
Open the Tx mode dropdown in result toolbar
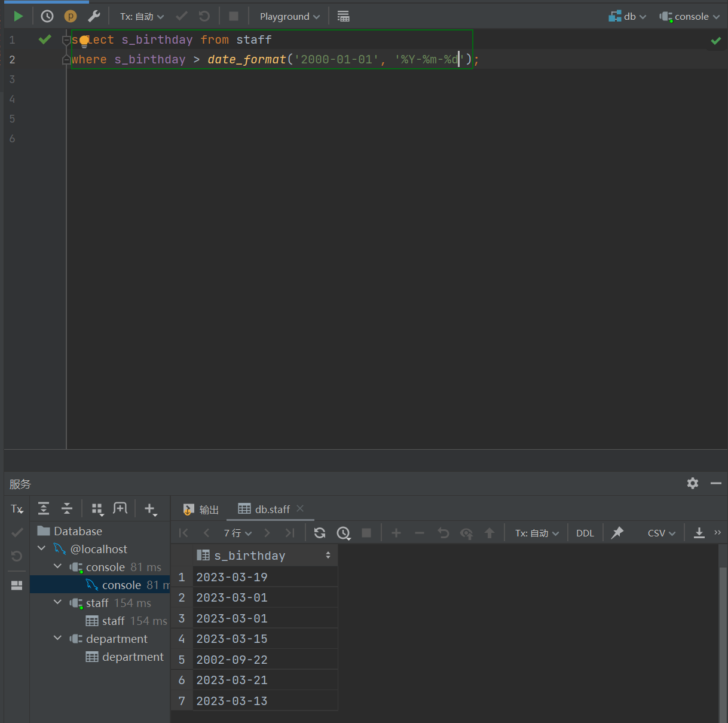tap(537, 533)
